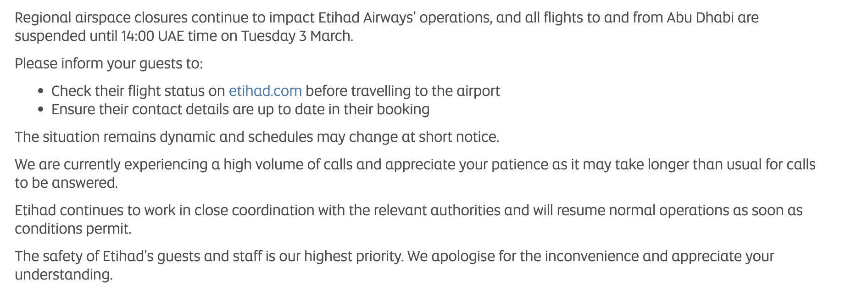The height and width of the screenshot is (291, 868).
Task: Click 'Check their flight status on' text
Action: click(x=138, y=91)
